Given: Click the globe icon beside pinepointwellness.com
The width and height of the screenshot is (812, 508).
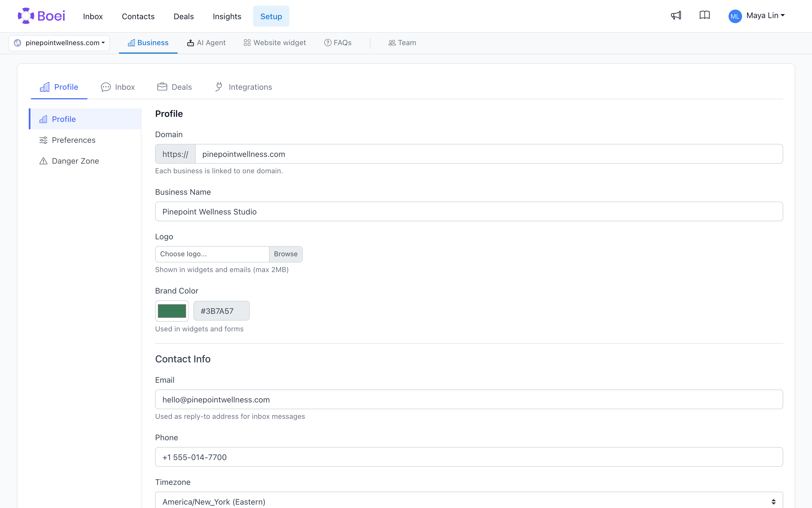Looking at the screenshot, I should tap(17, 43).
